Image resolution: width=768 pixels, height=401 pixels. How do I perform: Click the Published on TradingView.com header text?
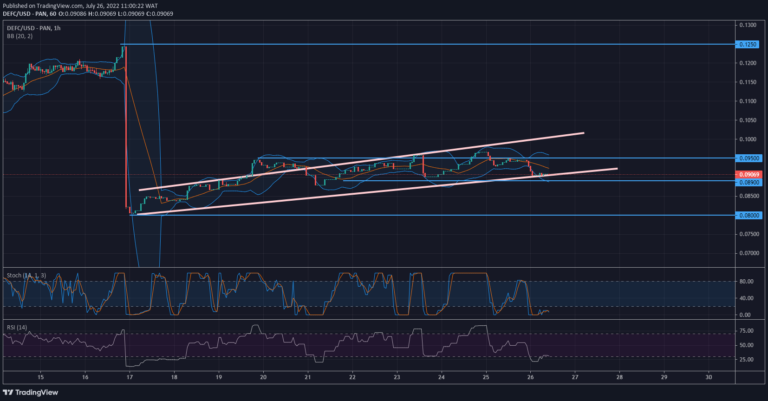pos(81,6)
